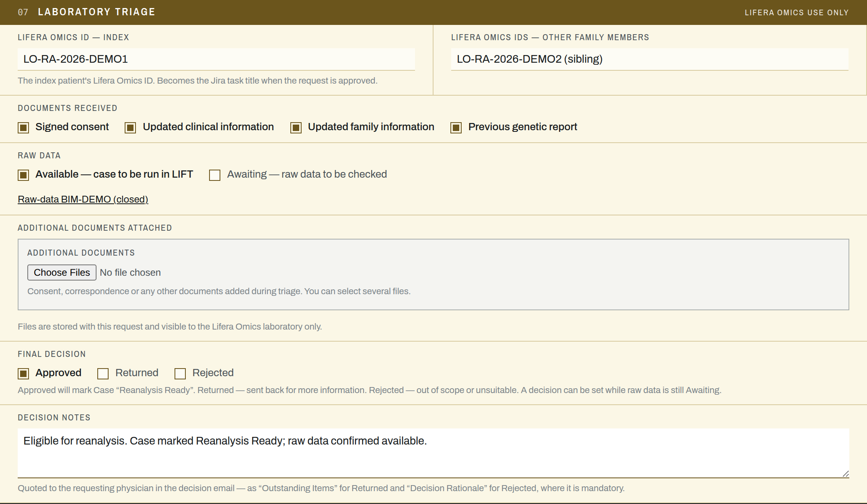The width and height of the screenshot is (867, 504).
Task: Edit the Lifera Omics ID index field
Action: pyautogui.click(x=216, y=59)
